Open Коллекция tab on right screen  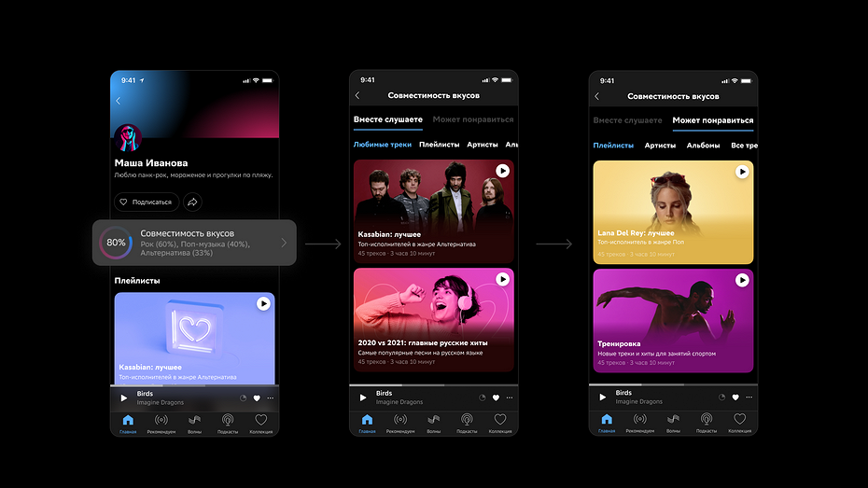(739, 423)
